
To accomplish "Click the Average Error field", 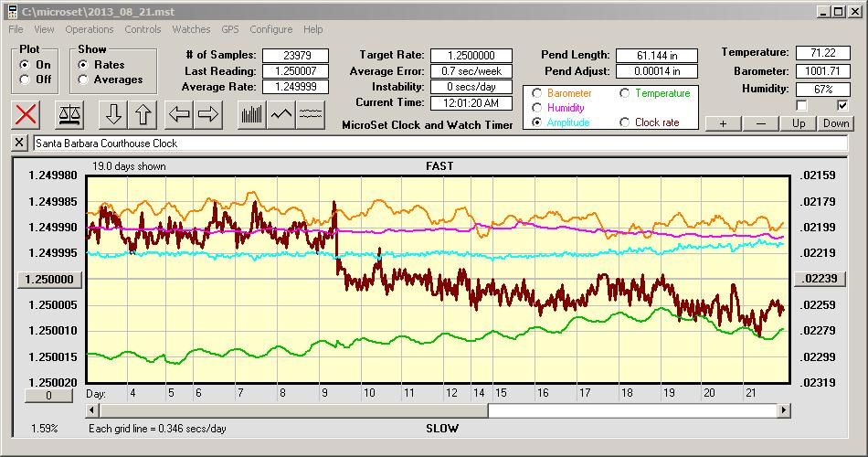I will 471,71.
